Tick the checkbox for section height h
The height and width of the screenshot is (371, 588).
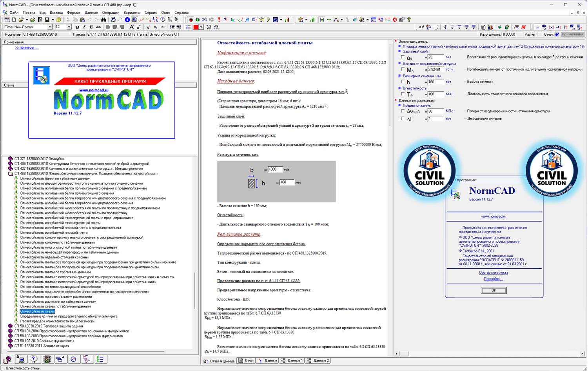pyautogui.click(x=403, y=82)
